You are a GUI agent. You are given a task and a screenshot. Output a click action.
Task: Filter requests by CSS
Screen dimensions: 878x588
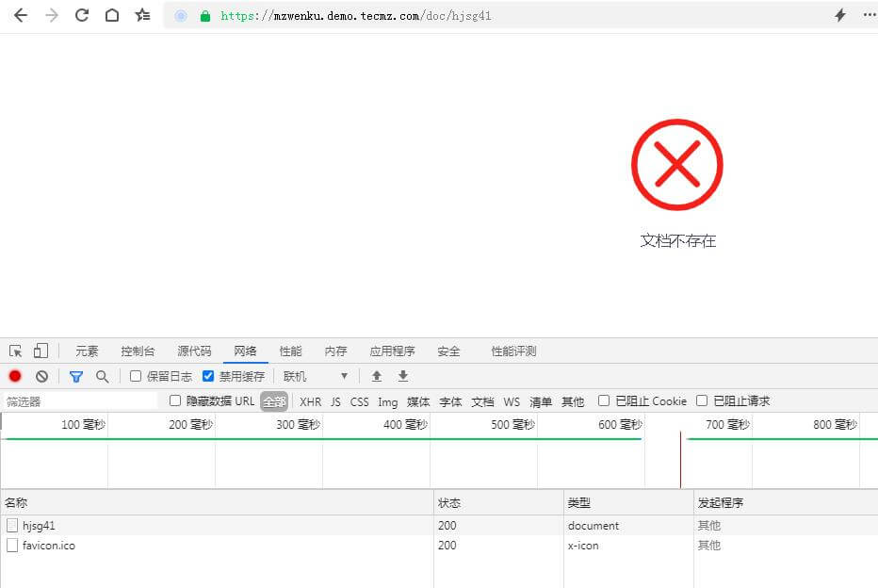[360, 401]
